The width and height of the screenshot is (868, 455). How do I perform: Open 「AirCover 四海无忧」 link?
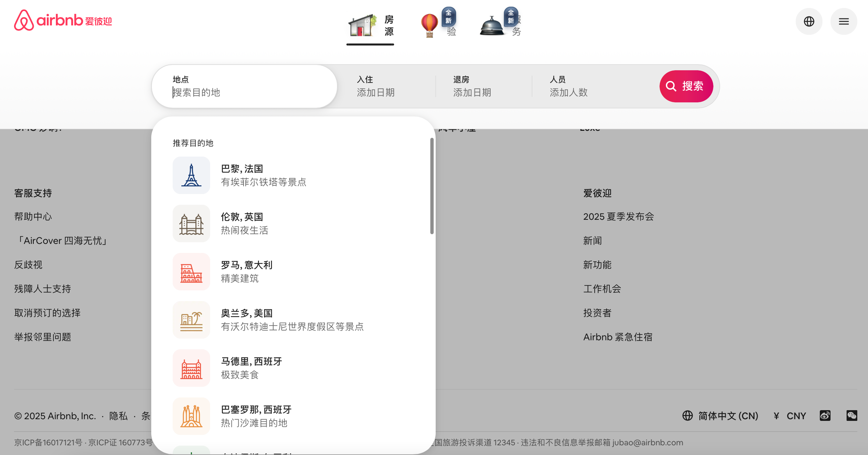(61, 241)
